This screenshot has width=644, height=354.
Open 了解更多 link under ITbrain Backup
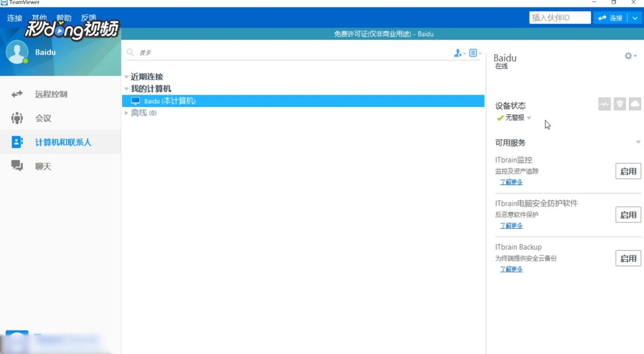pos(511,269)
